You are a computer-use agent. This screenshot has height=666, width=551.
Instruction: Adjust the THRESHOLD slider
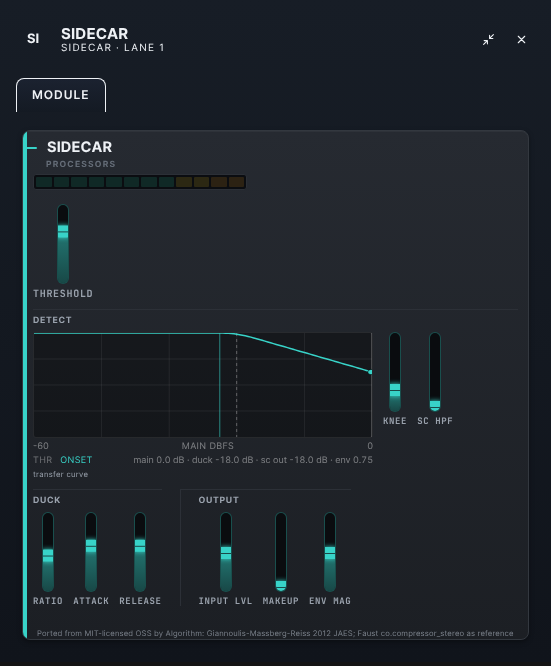coord(63,244)
